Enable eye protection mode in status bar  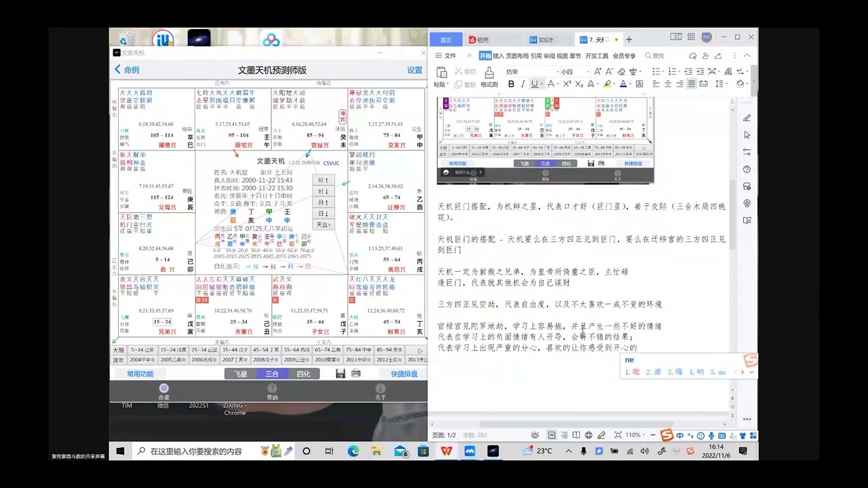click(534, 434)
